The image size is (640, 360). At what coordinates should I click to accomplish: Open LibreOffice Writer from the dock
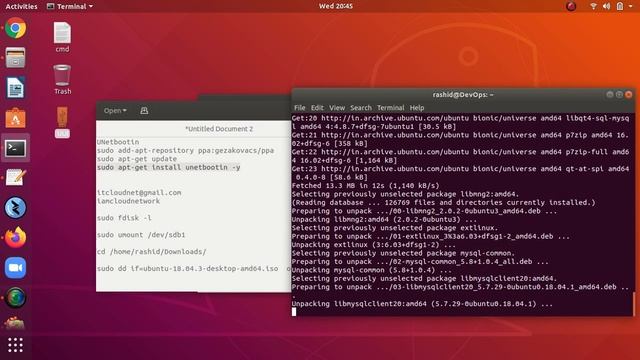16,87
